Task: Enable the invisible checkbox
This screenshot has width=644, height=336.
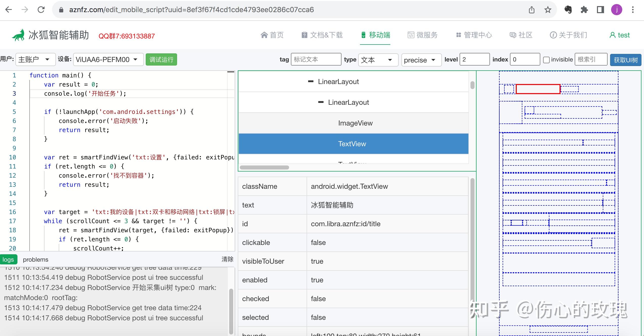Action: coord(547,59)
